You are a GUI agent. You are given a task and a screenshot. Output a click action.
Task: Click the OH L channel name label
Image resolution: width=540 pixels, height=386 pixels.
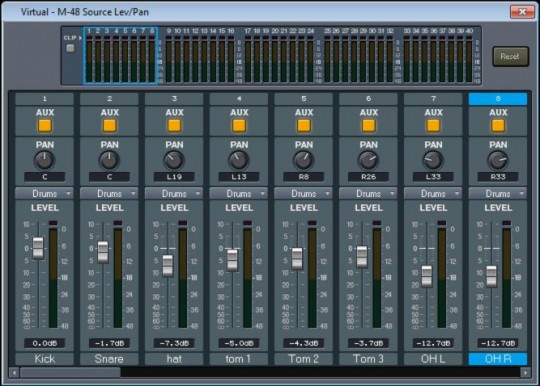pyautogui.click(x=433, y=359)
